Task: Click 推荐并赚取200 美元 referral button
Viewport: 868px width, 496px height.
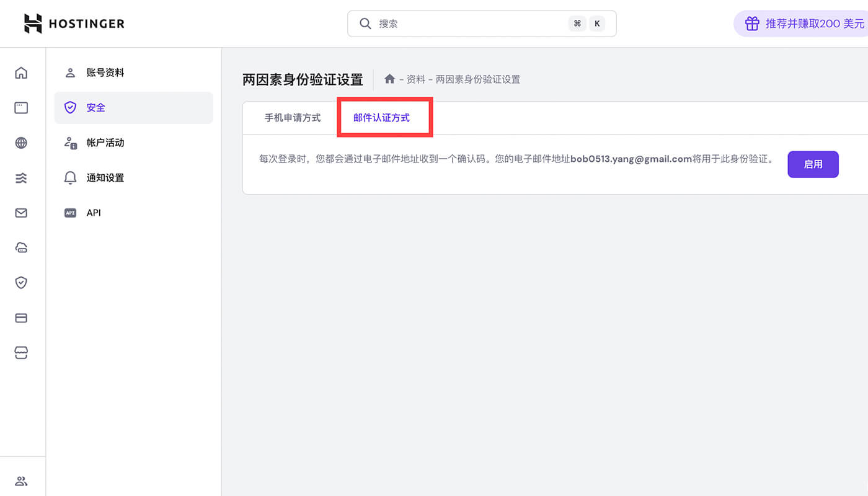Action: pyautogui.click(x=801, y=24)
